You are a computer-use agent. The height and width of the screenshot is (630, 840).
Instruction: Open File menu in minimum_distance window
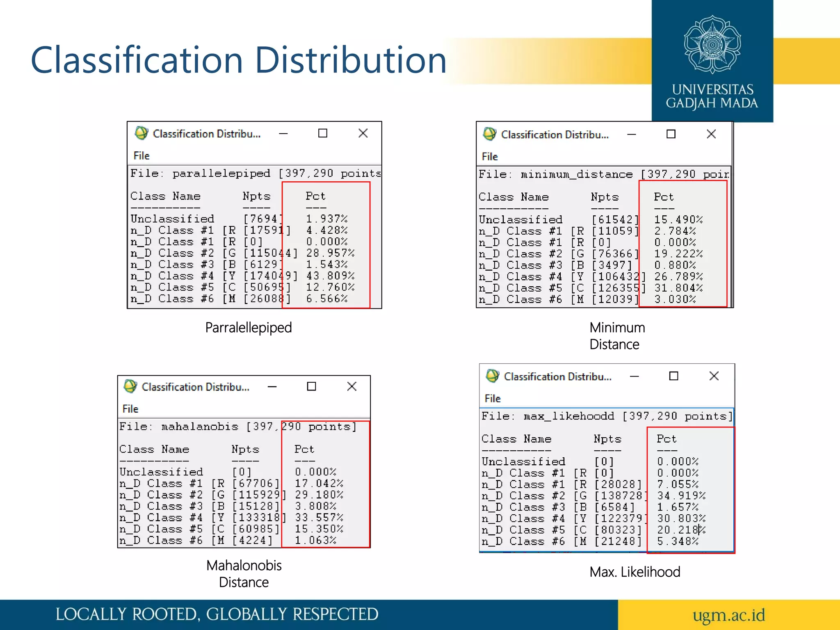[490, 157]
